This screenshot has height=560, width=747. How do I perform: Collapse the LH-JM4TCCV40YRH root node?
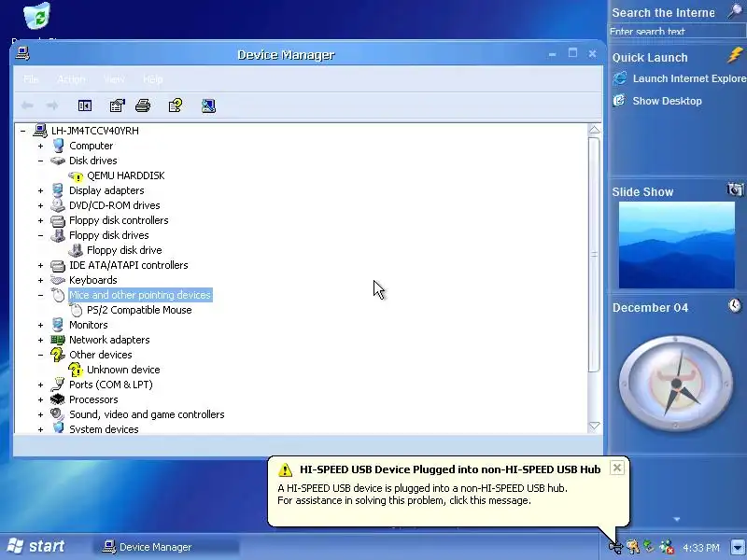(22, 131)
